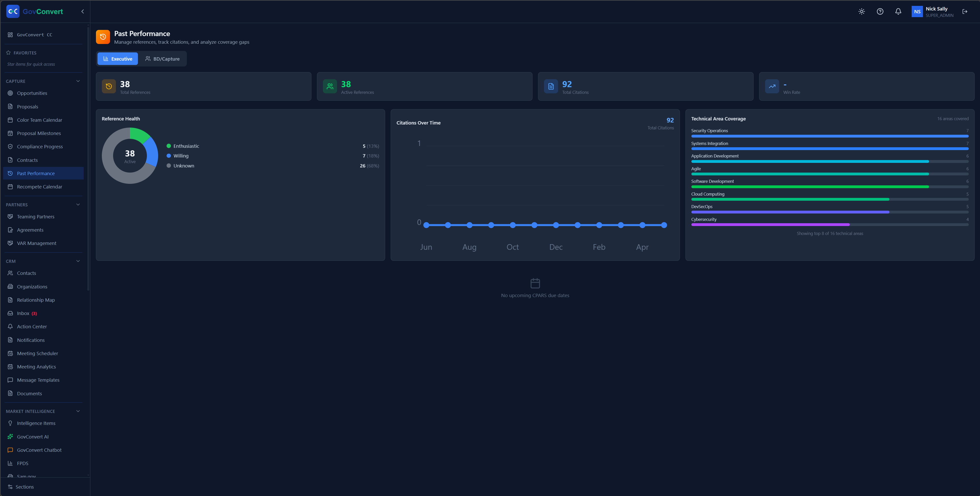Click the Past Performance history icon in sidebar

[x=10, y=173]
